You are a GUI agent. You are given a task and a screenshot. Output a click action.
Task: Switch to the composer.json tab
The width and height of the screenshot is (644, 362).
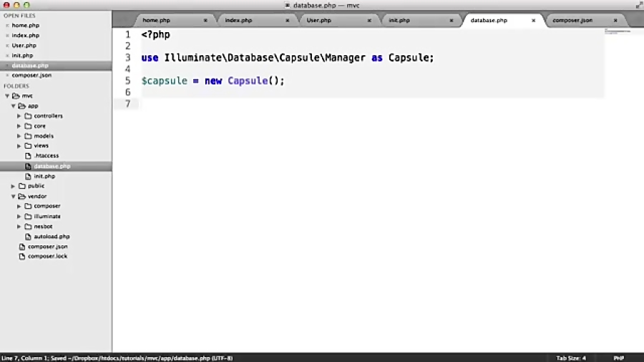tap(585, 20)
